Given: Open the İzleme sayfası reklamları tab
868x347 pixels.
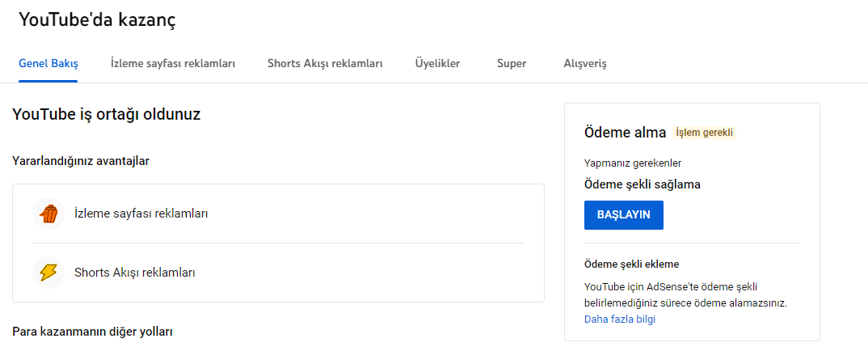Looking at the screenshot, I should 173,64.
